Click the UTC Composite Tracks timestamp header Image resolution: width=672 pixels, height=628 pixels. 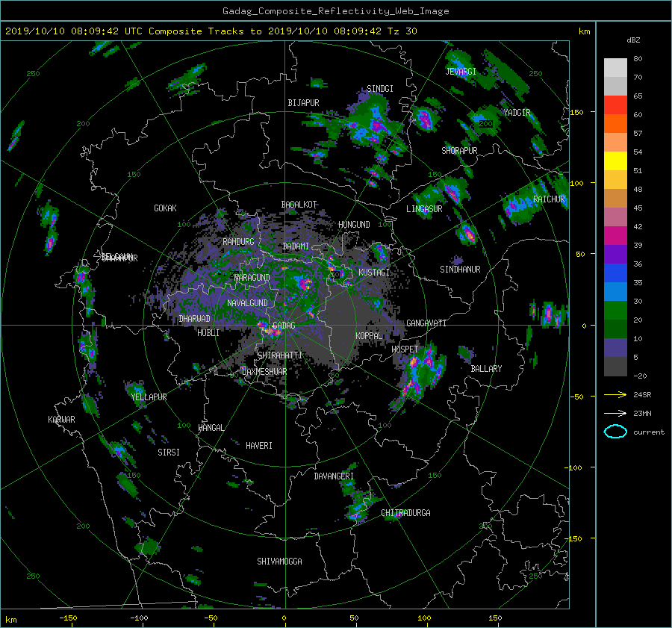(x=211, y=31)
